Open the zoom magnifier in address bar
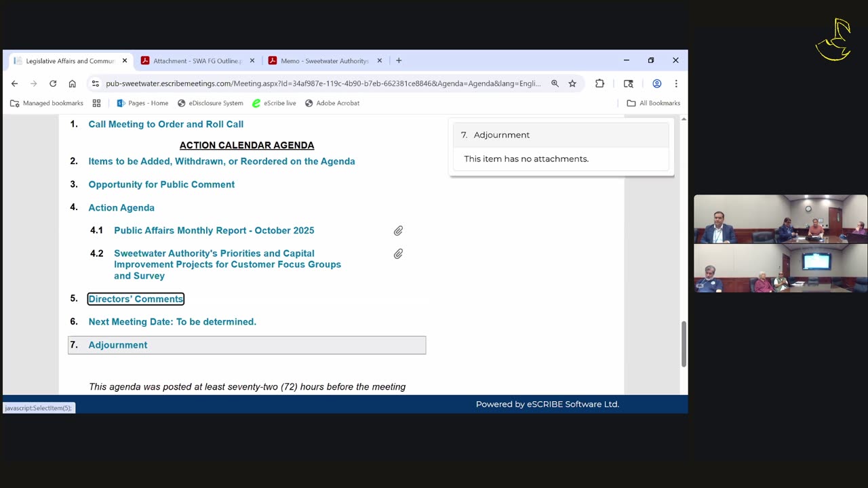868x488 pixels. pyautogui.click(x=555, y=83)
